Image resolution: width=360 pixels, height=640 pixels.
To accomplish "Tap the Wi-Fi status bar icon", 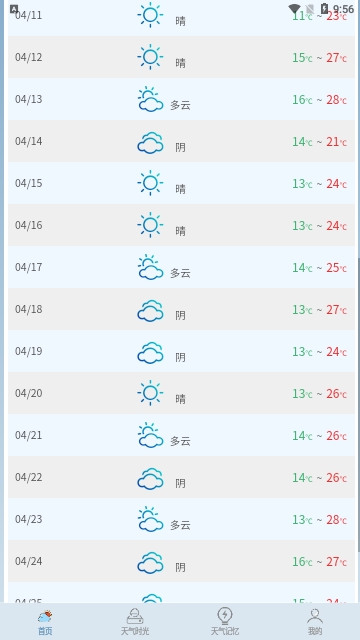I will tap(294, 9).
